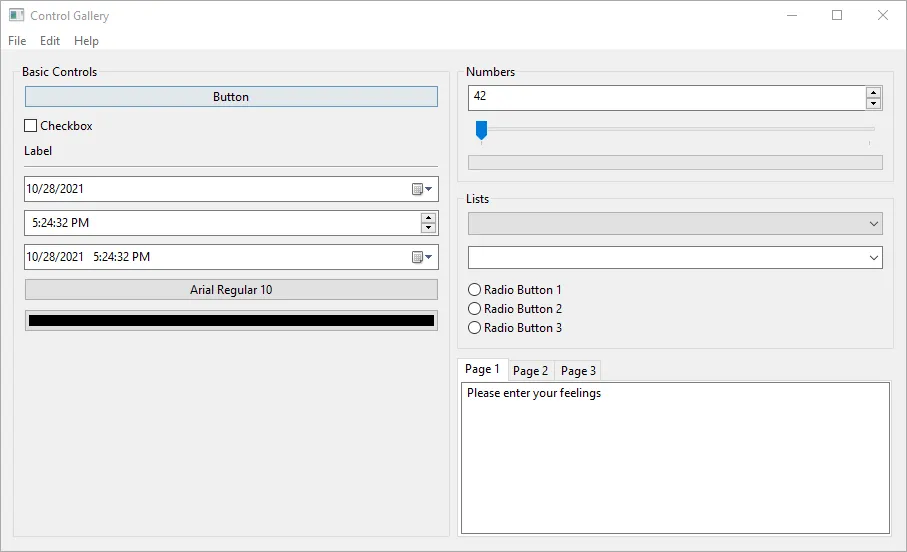Click the feelings multiline text box
This screenshot has width=907, height=552.
coord(675,458)
